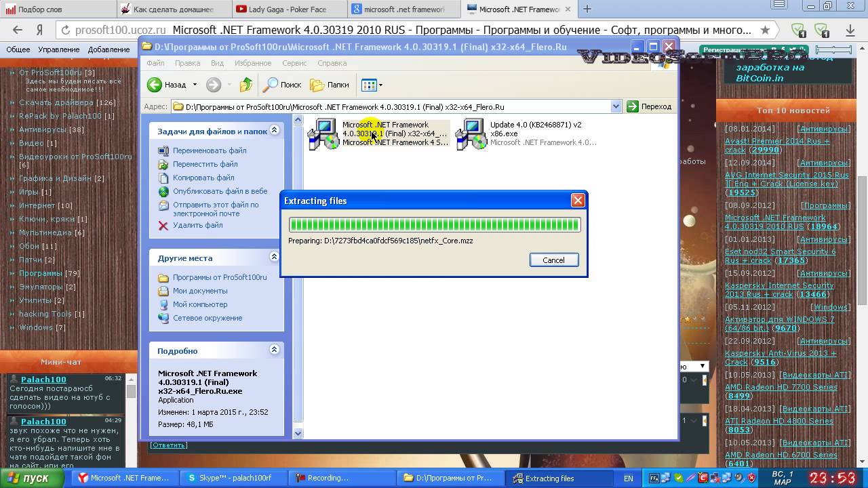This screenshot has width=868, height=488.
Task: Click Delete this file (Удалить файл)
Action: tap(197, 225)
